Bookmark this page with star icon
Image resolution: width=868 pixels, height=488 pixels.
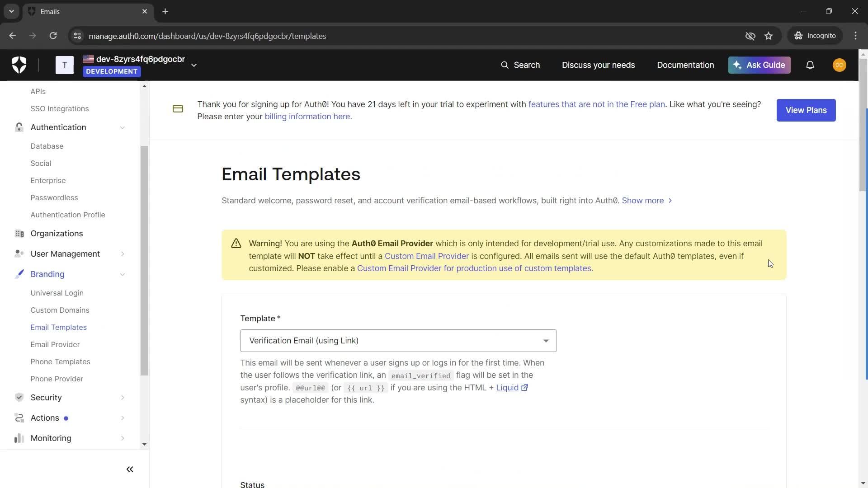(769, 36)
